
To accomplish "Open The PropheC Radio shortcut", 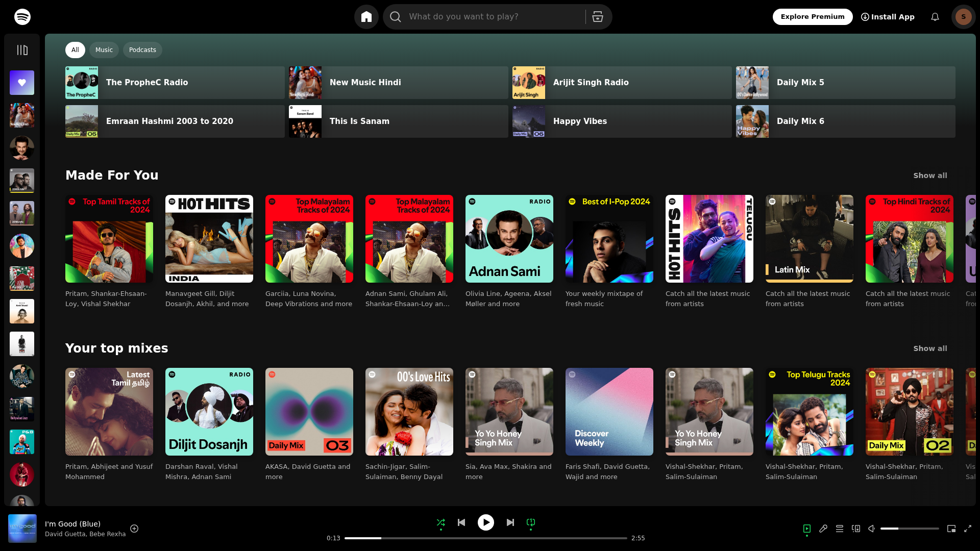I will (175, 83).
